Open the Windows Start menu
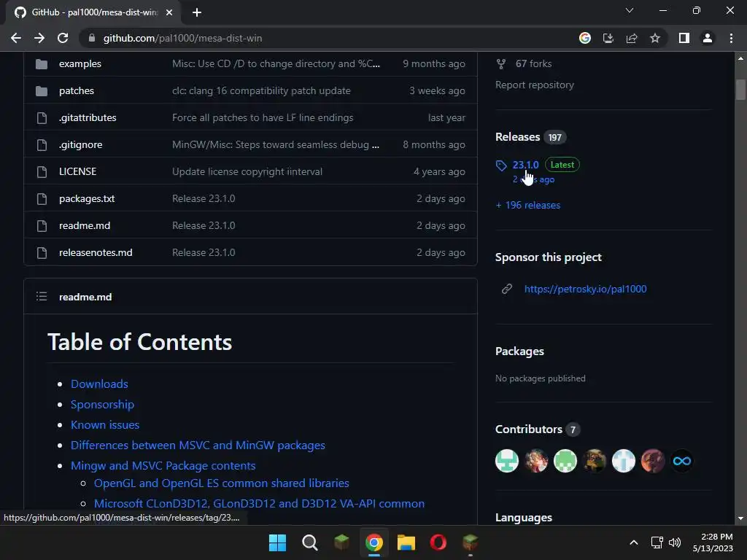 point(277,542)
